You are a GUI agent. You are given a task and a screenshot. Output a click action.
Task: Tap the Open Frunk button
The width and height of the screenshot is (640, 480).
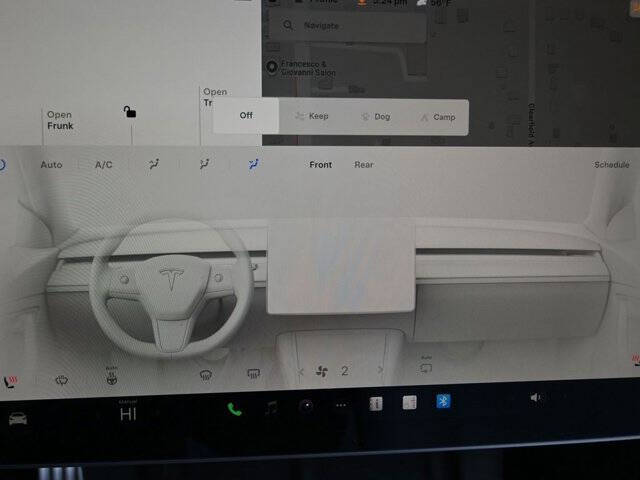60,120
